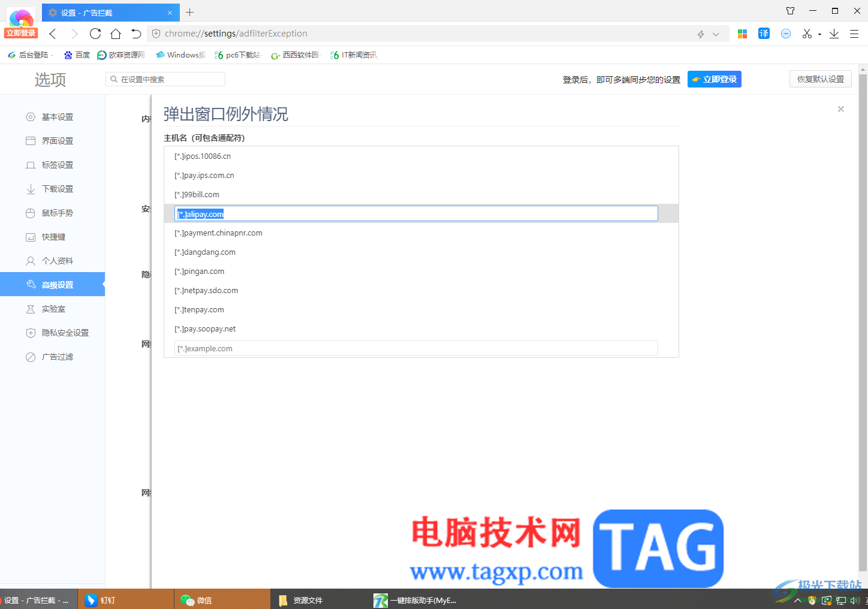The width and height of the screenshot is (868, 609).
Task: Click the home icon to go homepage
Action: [116, 34]
